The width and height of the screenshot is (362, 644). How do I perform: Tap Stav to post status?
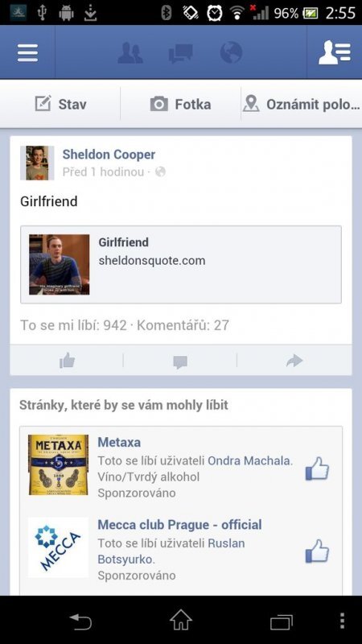point(60,105)
